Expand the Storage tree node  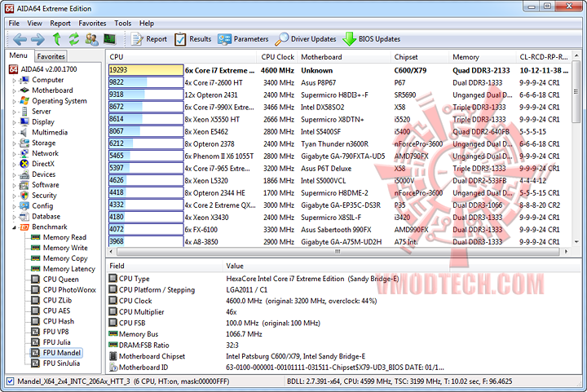tap(14, 143)
